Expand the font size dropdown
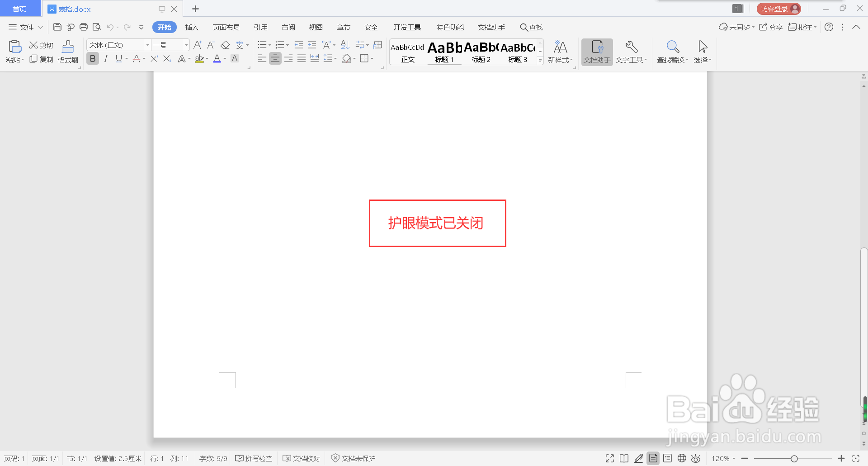The width and height of the screenshot is (868, 466). coord(185,45)
